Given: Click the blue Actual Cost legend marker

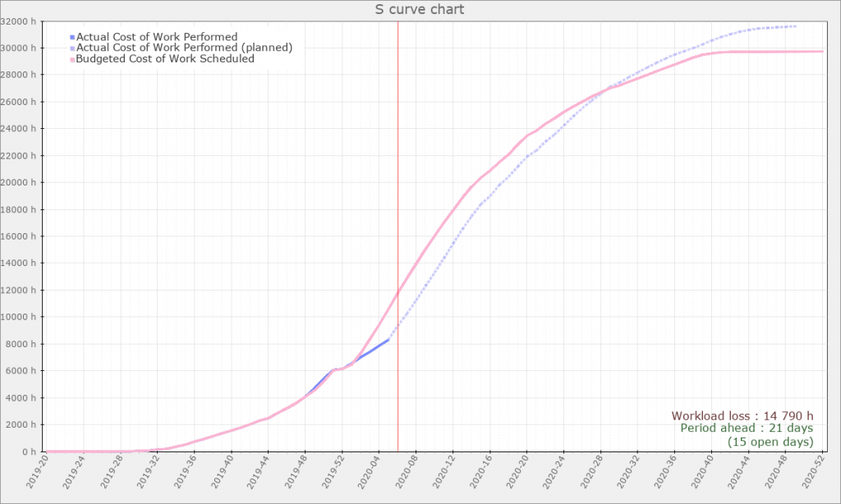Looking at the screenshot, I should 72,37.
